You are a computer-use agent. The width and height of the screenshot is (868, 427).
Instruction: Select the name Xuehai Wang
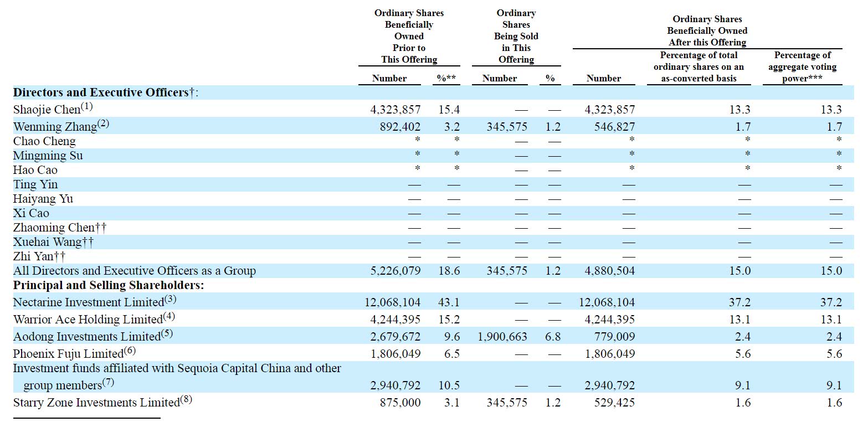click(48, 242)
